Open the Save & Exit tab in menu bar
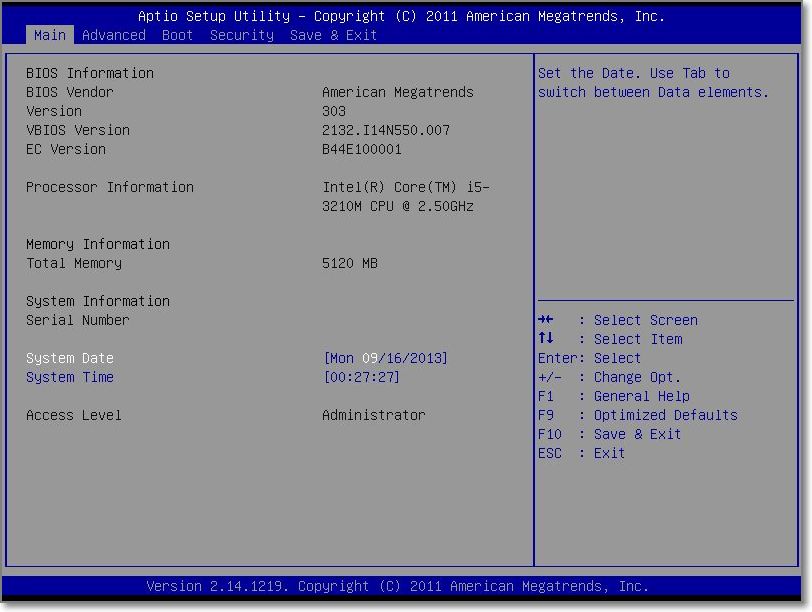Image resolution: width=812 pixels, height=612 pixels. [x=334, y=35]
